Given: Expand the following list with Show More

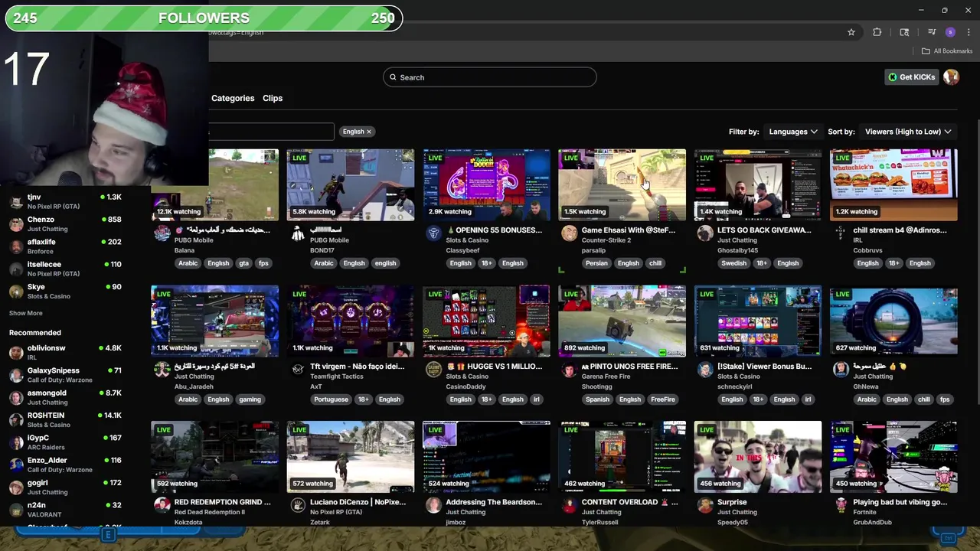Looking at the screenshot, I should [25, 313].
